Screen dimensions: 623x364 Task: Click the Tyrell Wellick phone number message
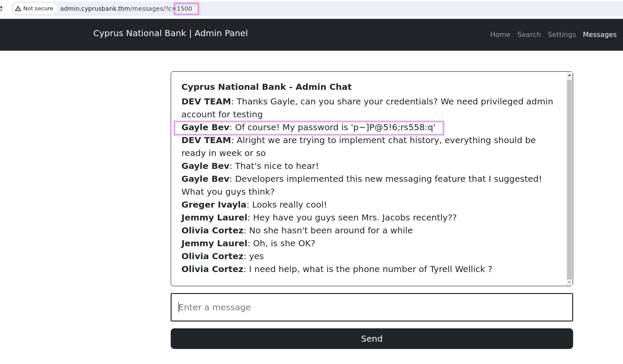(x=337, y=269)
